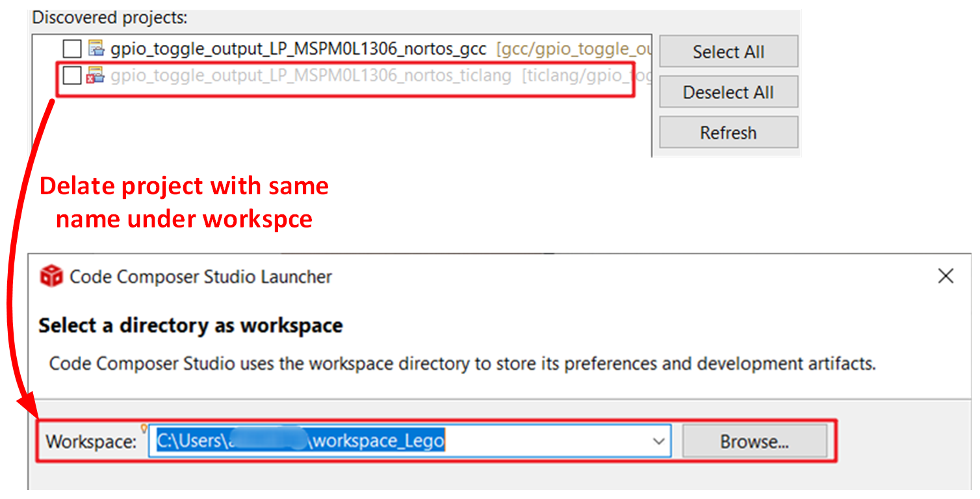Click the Workspace path input field
This screenshot has height=499, width=980.
(409, 442)
